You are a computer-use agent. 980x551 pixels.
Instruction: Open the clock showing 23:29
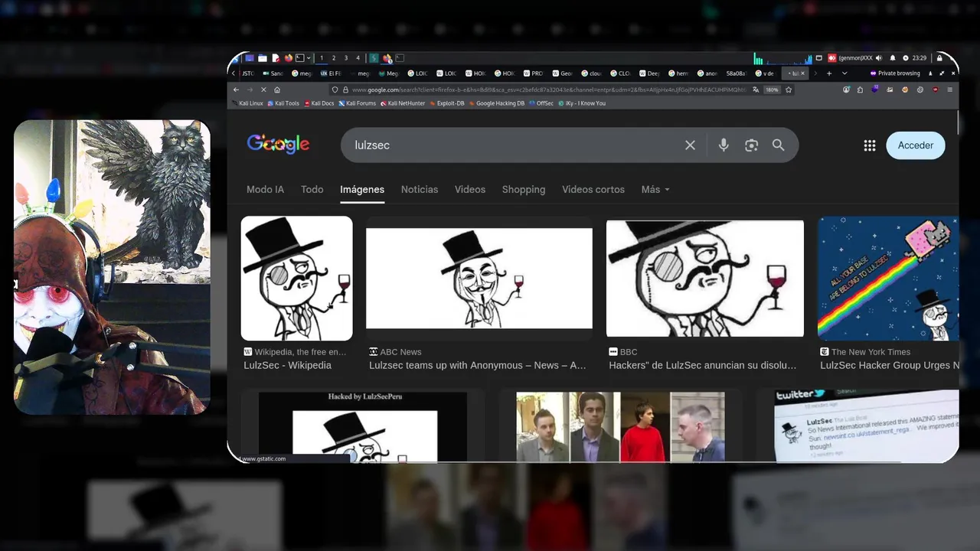pyautogui.click(x=920, y=58)
